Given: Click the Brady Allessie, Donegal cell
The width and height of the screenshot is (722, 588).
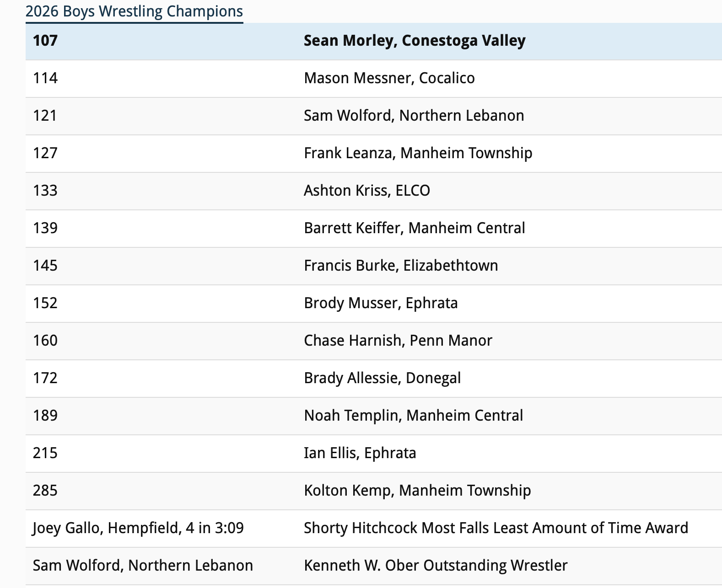Looking at the screenshot, I should [383, 378].
